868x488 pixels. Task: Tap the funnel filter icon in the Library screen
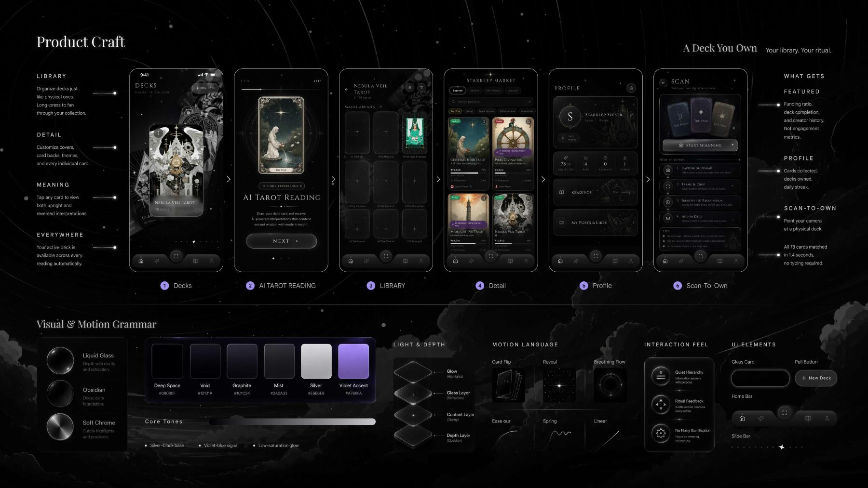(x=421, y=88)
